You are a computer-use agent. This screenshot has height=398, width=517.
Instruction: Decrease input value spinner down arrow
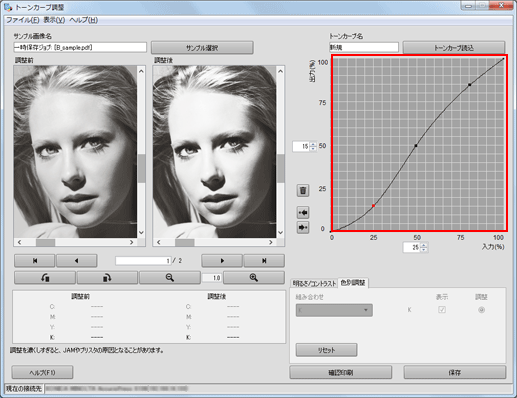[x=424, y=250]
